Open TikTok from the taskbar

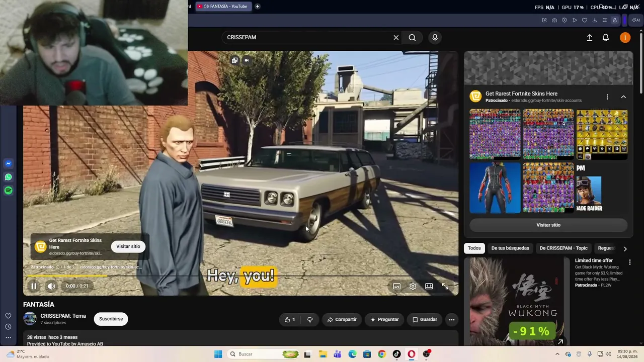pos(397,354)
